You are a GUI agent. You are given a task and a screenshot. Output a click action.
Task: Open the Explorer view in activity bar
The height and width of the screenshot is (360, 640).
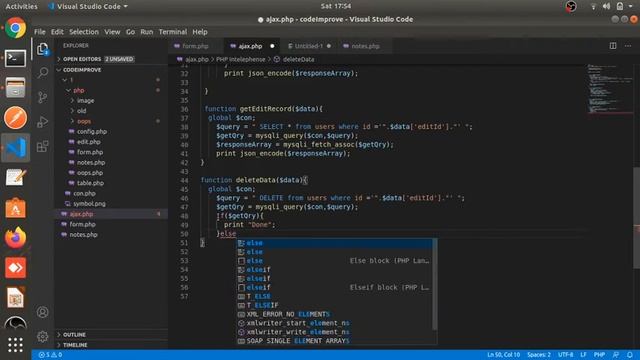click(x=42, y=49)
